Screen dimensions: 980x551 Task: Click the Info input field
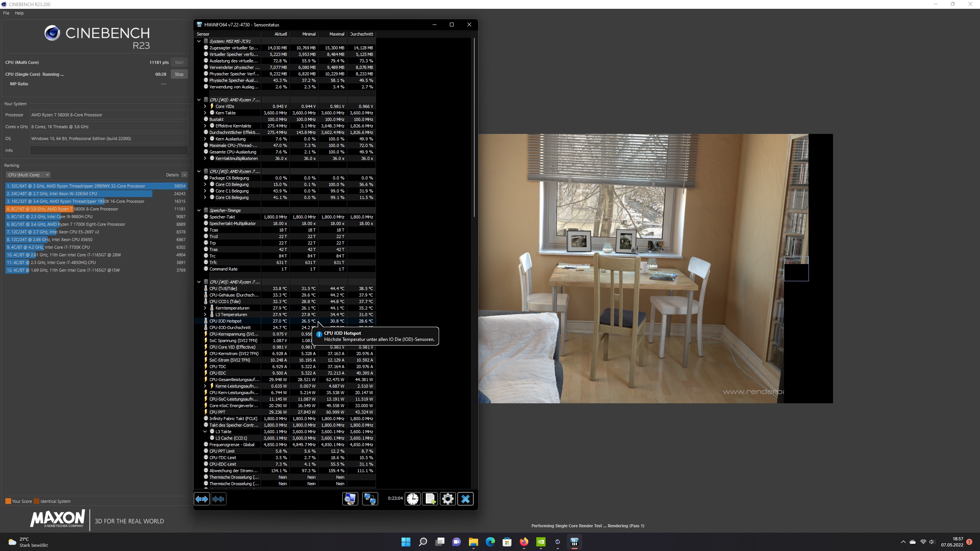coord(109,150)
